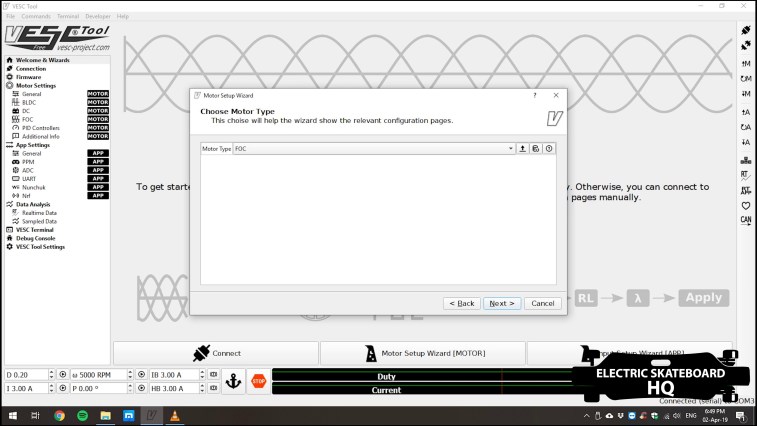Open the Commands menu
The width and height of the screenshot is (757, 426).
click(36, 16)
